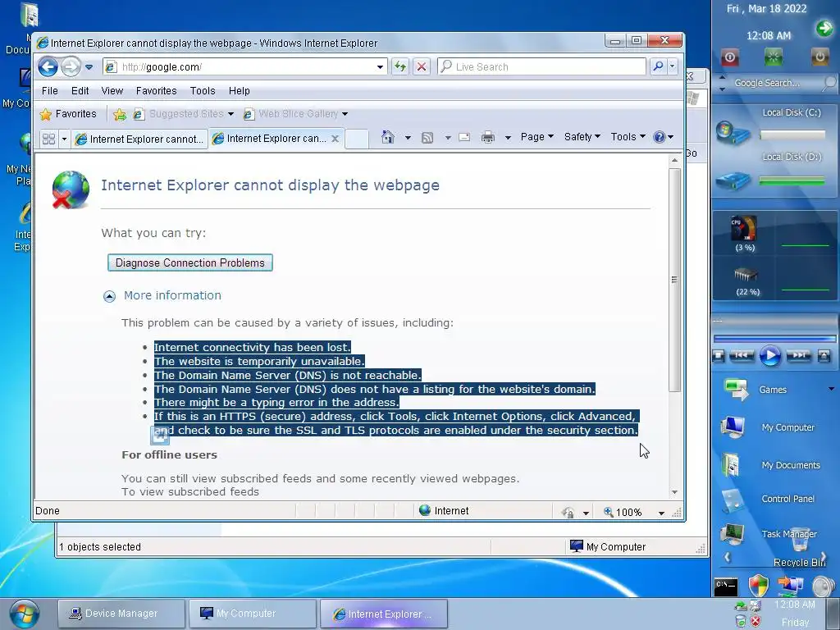
Task: Refresh the page with the green arrows icon
Action: pyautogui.click(x=400, y=66)
